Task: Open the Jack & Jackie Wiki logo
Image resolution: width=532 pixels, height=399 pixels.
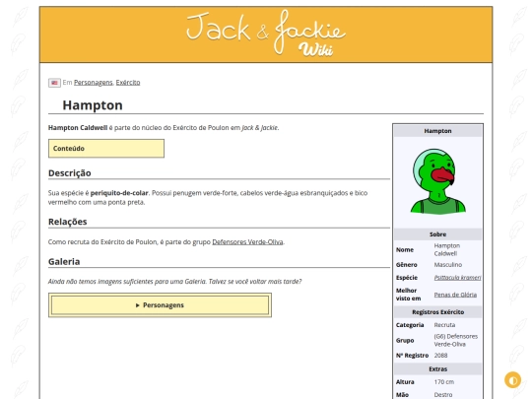Action: tap(266, 33)
